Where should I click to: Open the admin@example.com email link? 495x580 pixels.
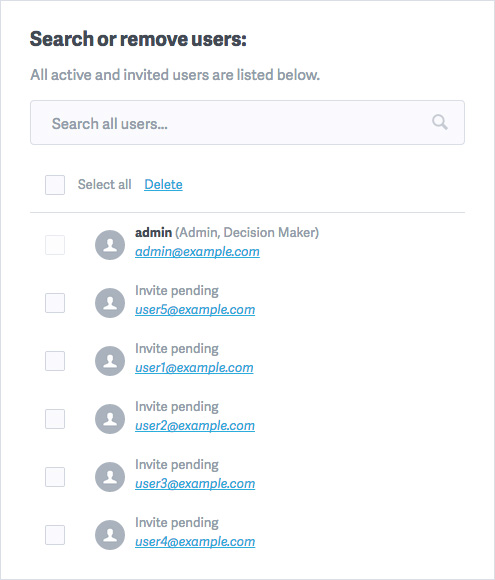[197, 252]
